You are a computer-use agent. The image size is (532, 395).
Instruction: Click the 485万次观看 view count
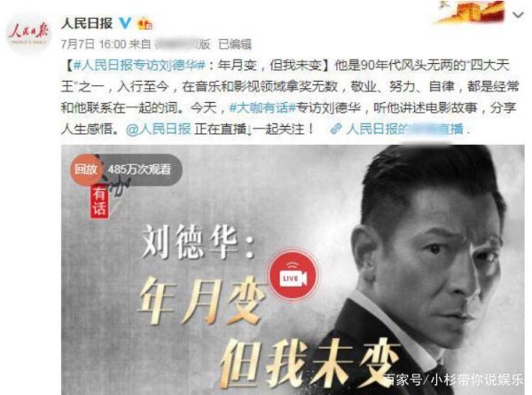[x=139, y=170]
